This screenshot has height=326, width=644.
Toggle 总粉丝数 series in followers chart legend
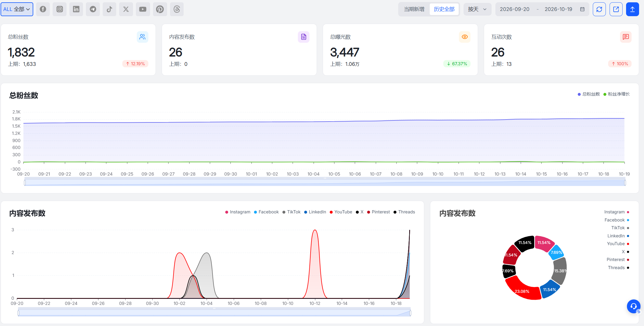point(589,94)
